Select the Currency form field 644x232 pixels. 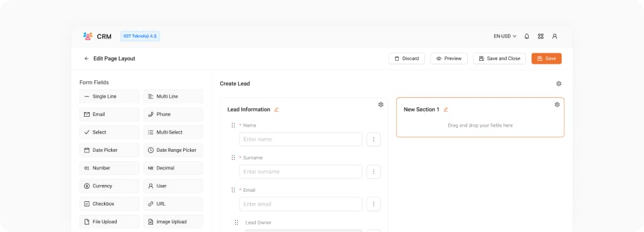(109, 186)
